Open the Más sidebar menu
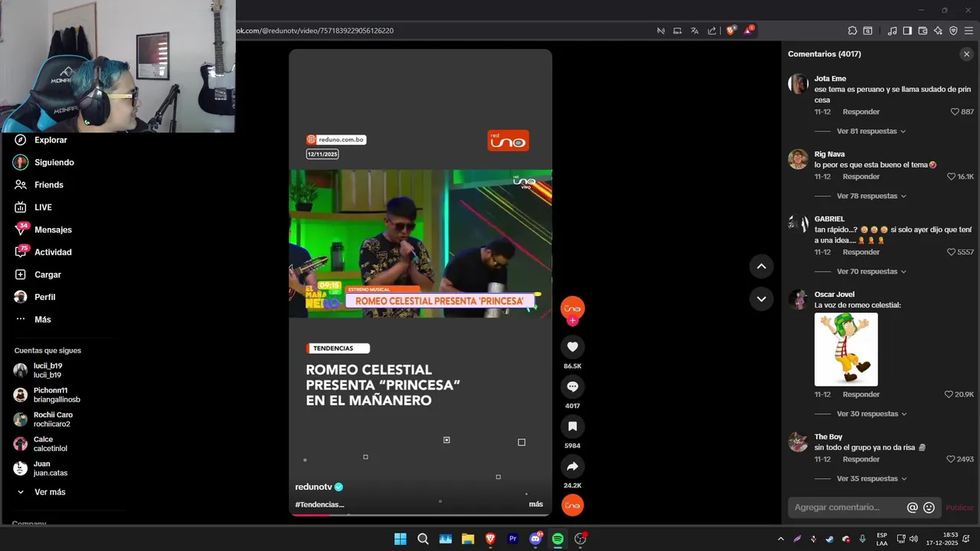 [33, 319]
